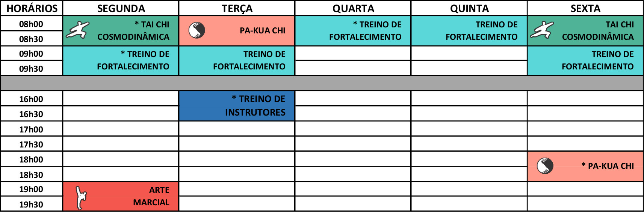Click the 19h30 time row label
Image resolution: width=644 pixels, height=212 pixels.
pos(31,204)
